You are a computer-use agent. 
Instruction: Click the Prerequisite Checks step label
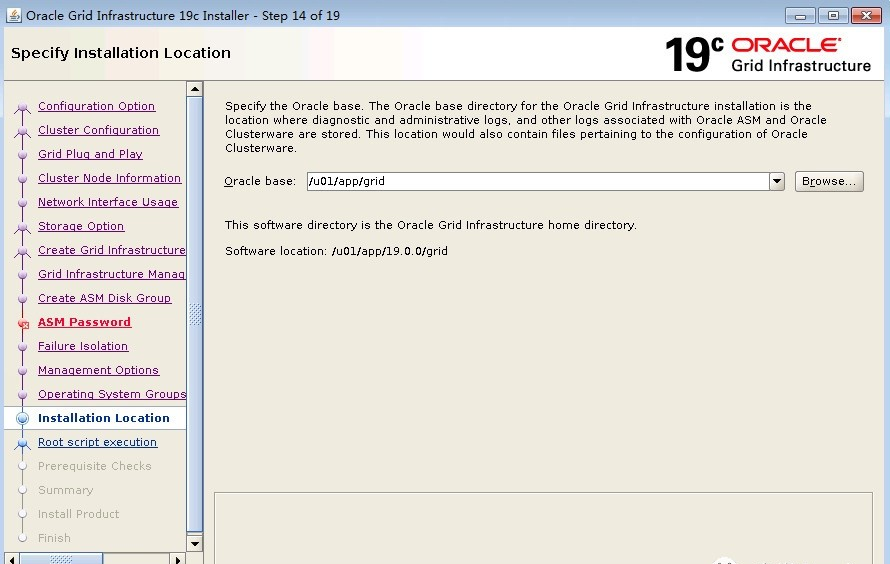[95, 466]
